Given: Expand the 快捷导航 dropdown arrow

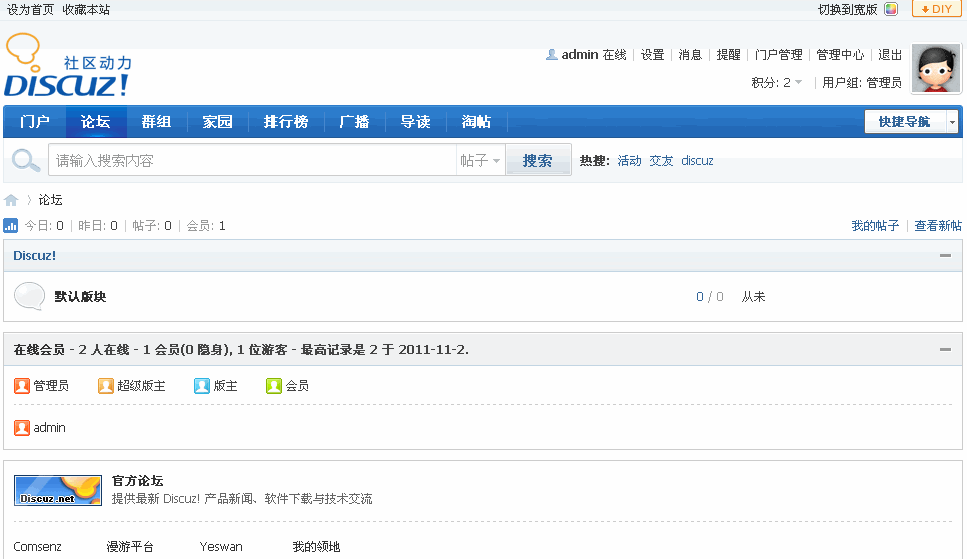Looking at the screenshot, I should [x=953, y=122].
